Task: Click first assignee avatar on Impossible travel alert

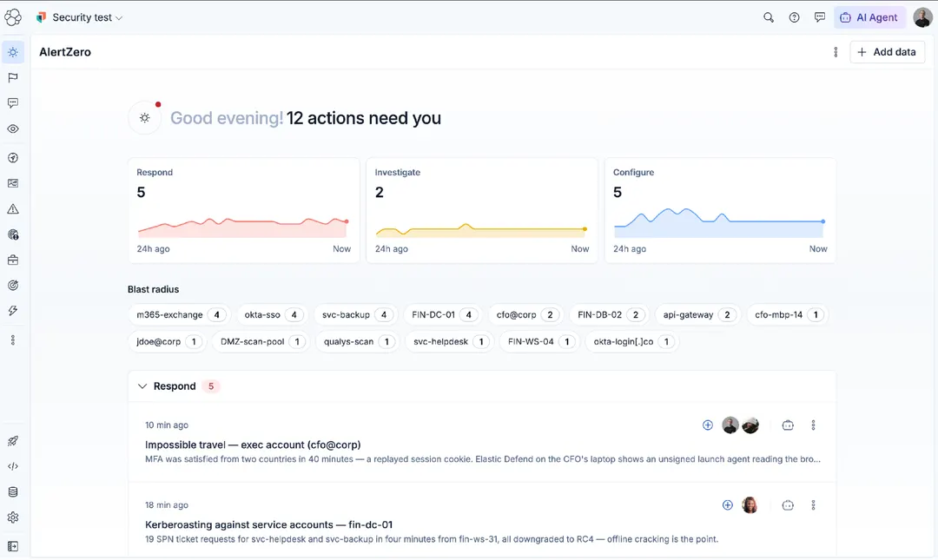Action: [x=730, y=425]
